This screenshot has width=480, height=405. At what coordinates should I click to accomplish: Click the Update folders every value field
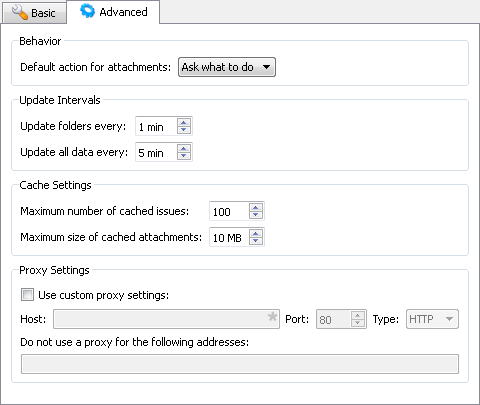click(x=156, y=126)
